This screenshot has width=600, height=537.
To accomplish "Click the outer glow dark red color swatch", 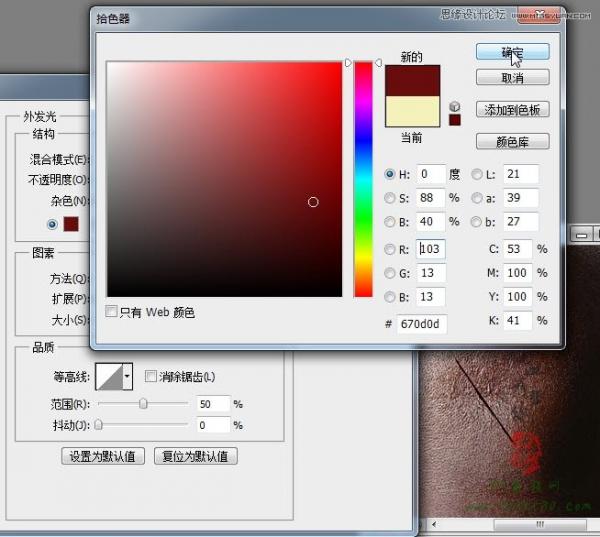I will click(71, 224).
